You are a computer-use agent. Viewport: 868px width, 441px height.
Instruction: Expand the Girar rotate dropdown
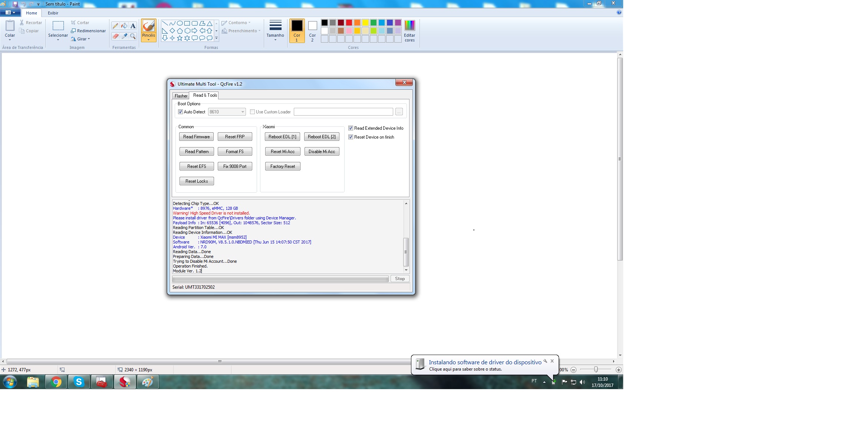click(89, 39)
